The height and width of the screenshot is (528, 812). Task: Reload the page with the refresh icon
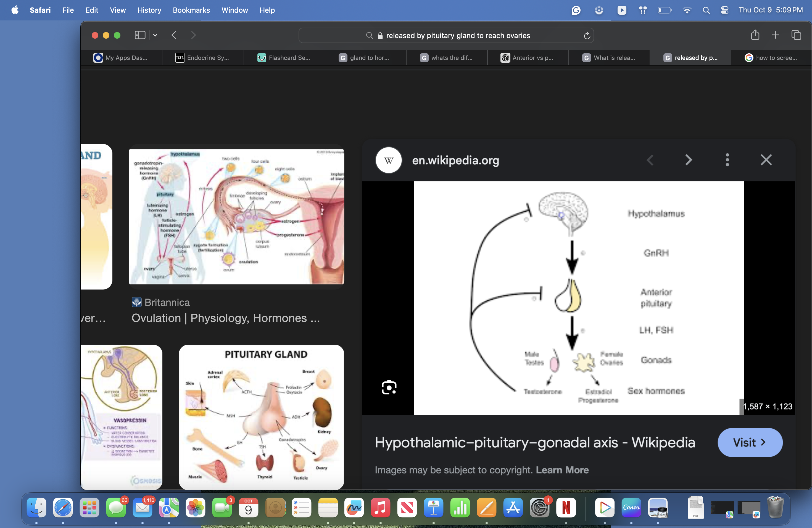click(587, 35)
